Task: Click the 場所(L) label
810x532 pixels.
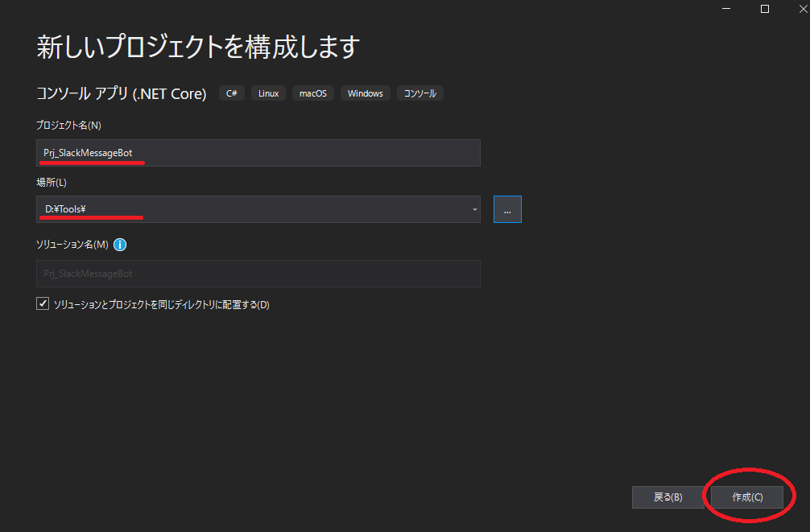Action: pyautogui.click(x=52, y=183)
